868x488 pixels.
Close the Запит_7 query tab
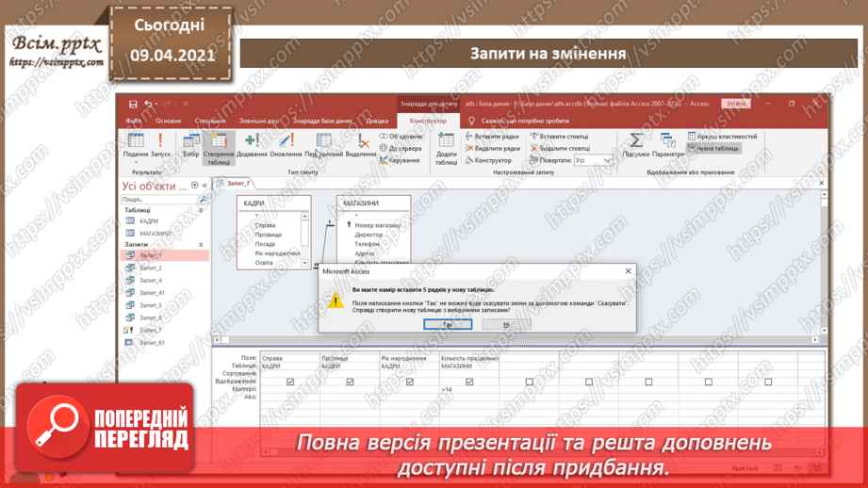click(x=822, y=183)
